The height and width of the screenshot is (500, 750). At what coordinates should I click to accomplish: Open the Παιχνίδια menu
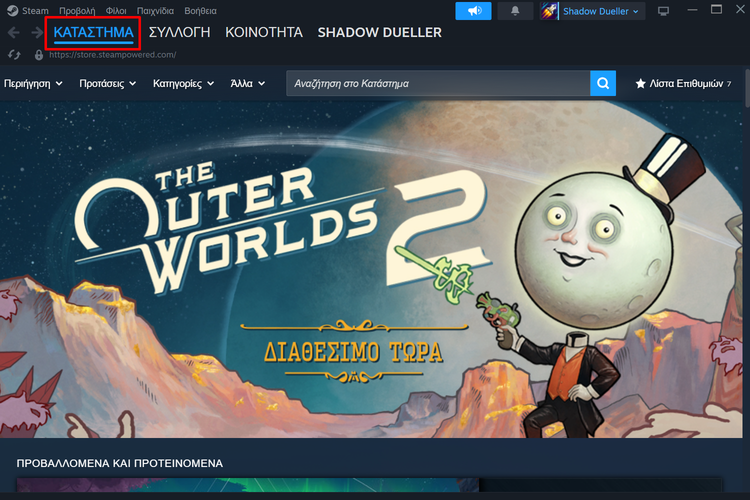point(155,11)
